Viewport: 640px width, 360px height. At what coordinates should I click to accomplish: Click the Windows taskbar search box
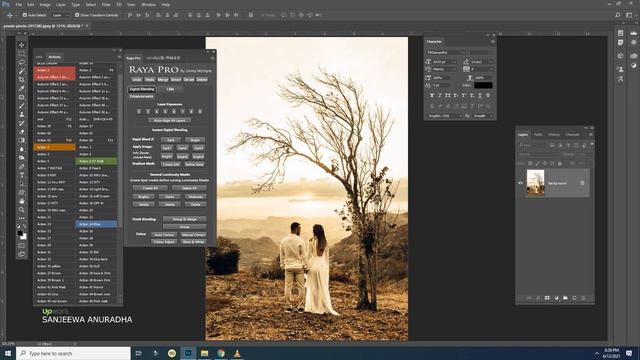(x=73, y=353)
